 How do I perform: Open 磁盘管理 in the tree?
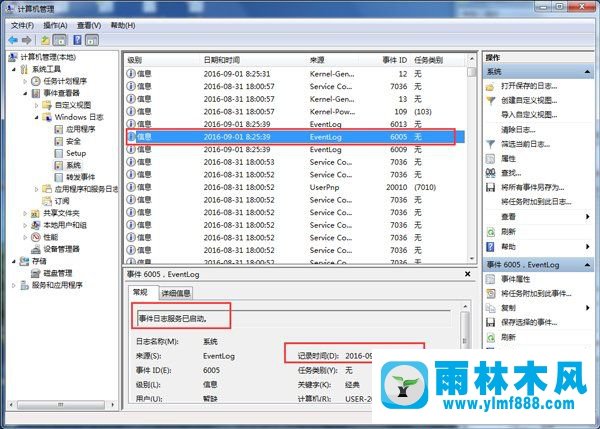(x=57, y=273)
